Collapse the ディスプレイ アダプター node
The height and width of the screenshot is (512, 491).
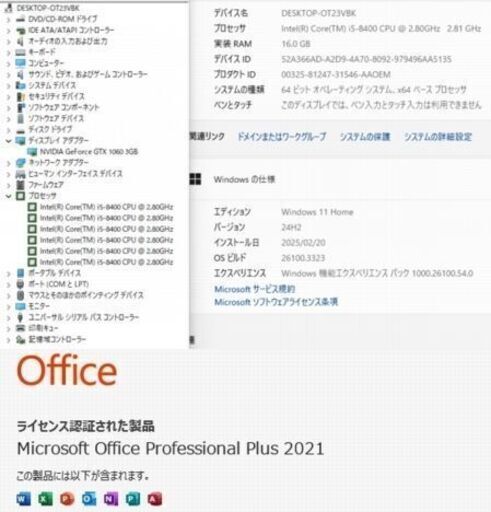pos(8,141)
